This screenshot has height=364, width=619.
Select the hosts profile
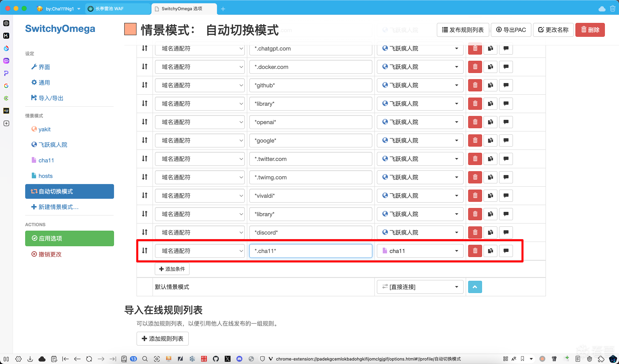(42, 176)
